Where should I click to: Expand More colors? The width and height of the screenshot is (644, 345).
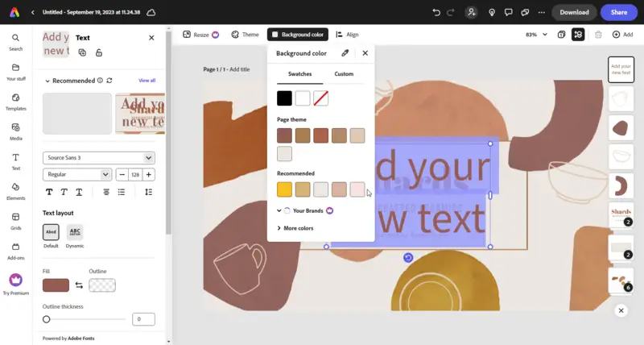(x=295, y=228)
